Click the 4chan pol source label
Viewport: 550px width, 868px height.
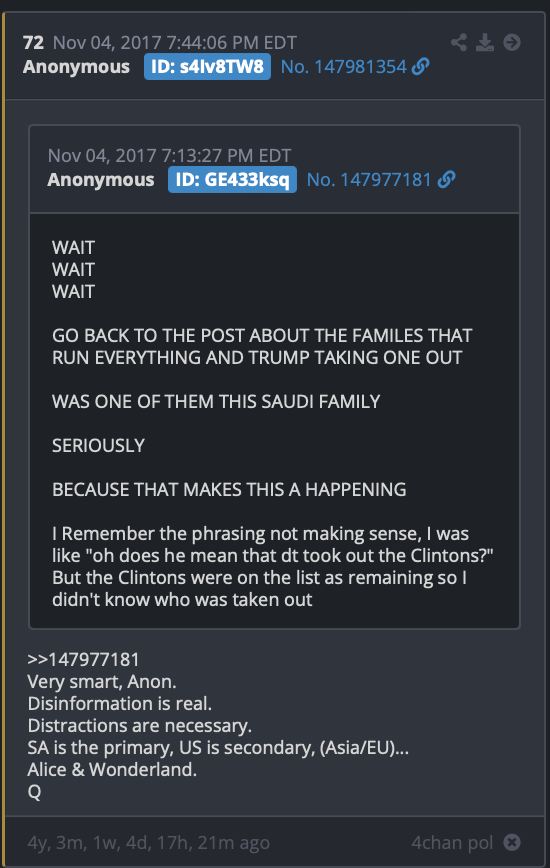click(x=452, y=842)
